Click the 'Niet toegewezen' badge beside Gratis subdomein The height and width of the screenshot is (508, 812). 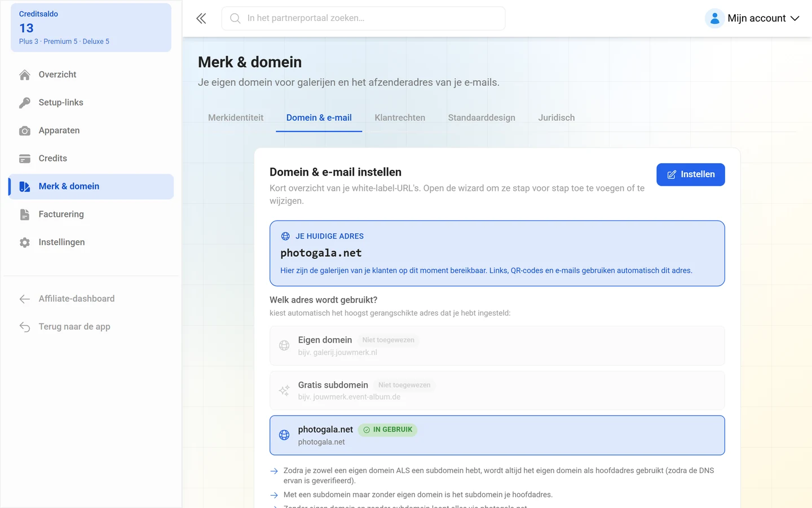pyautogui.click(x=404, y=385)
